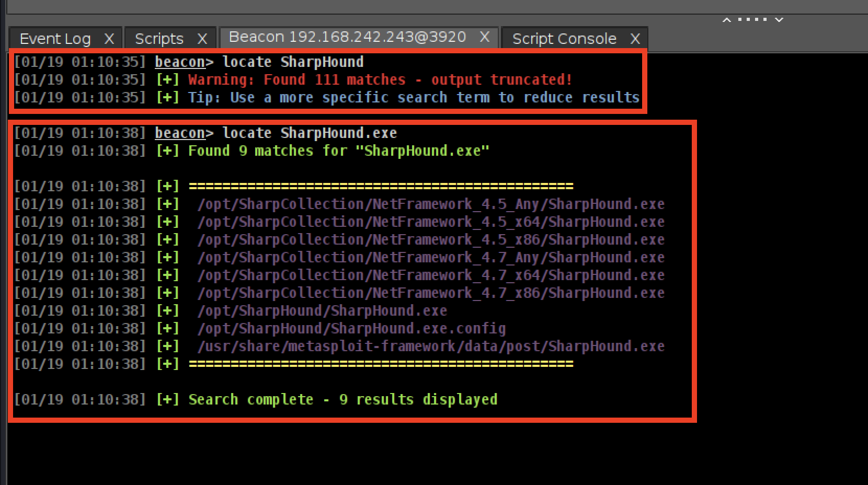Switch to the Event Log tab
The width and height of the screenshot is (868, 485).
coord(55,39)
